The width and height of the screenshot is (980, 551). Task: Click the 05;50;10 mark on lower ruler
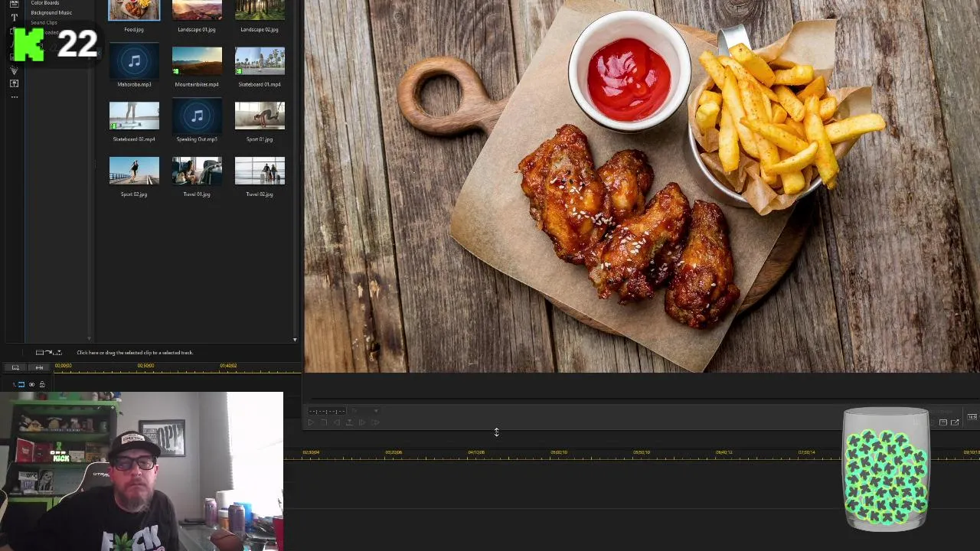642,452
